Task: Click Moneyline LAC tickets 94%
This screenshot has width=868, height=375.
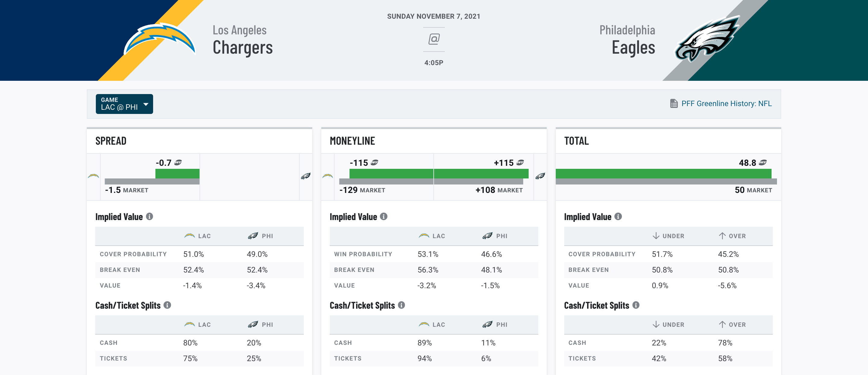Action: 425,358
